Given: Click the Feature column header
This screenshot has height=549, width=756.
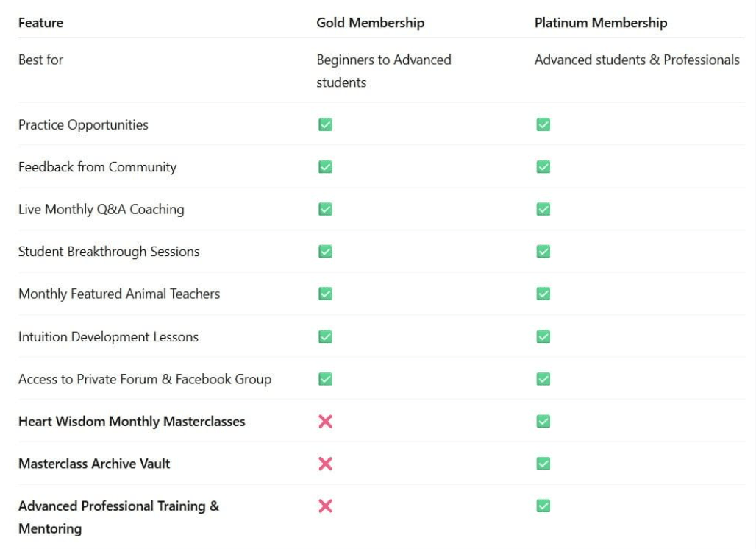Looking at the screenshot, I should click(40, 23).
